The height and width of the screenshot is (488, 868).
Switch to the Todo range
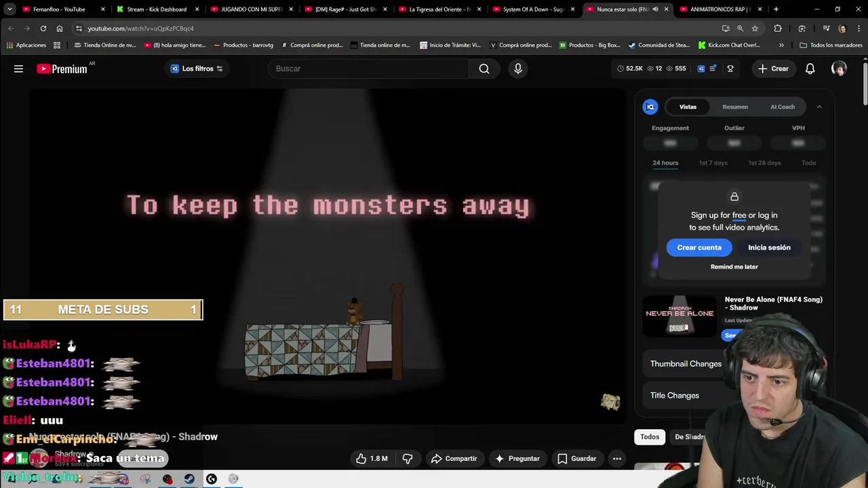[808, 163]
